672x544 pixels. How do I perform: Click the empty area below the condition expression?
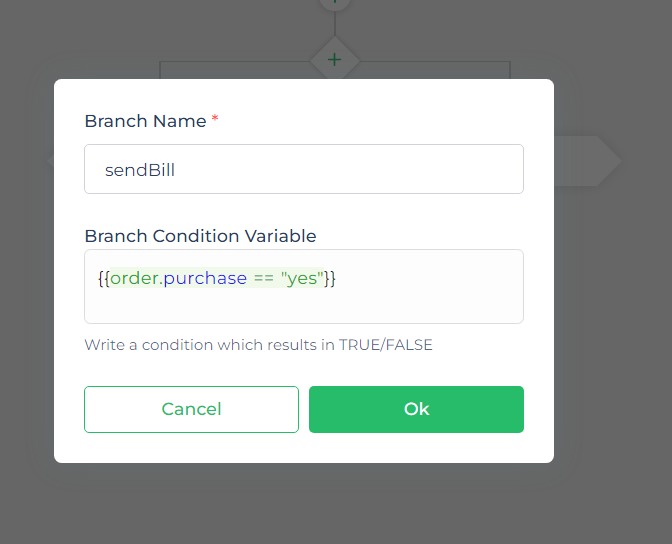(304, 308)
